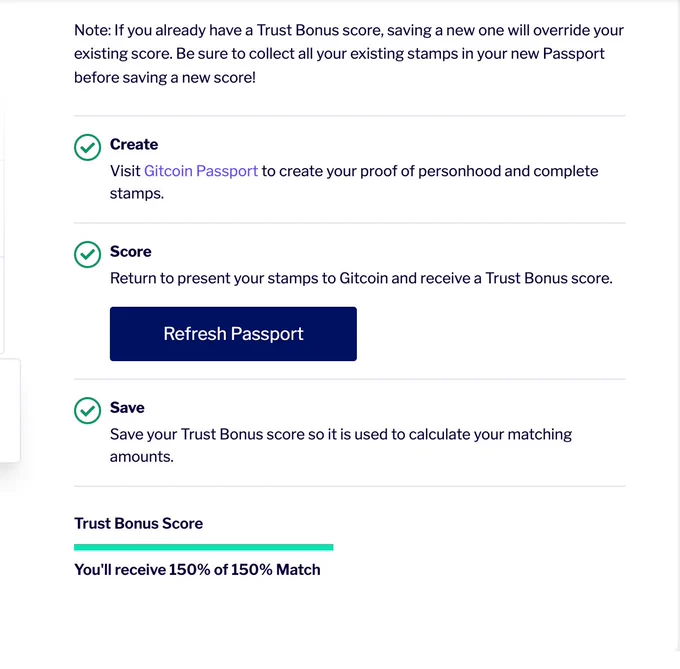
Task: Click the Score step green checkmark icon
Action: 87,255
